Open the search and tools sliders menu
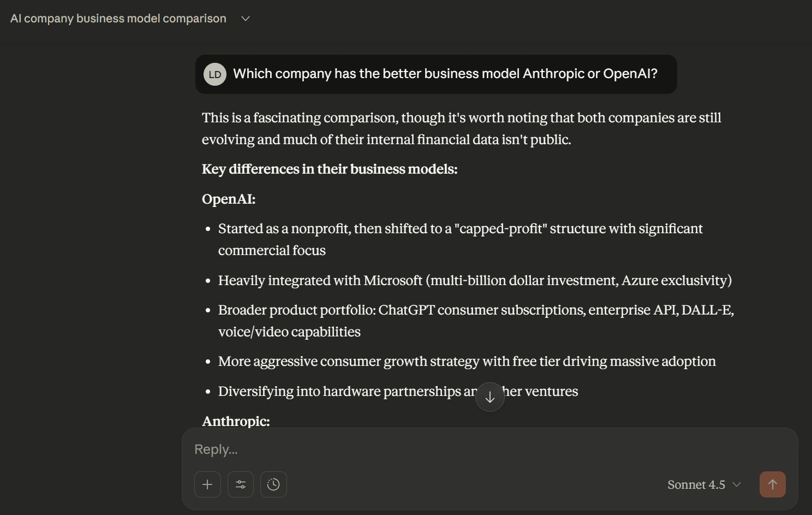812x515 pixels. 241,484
